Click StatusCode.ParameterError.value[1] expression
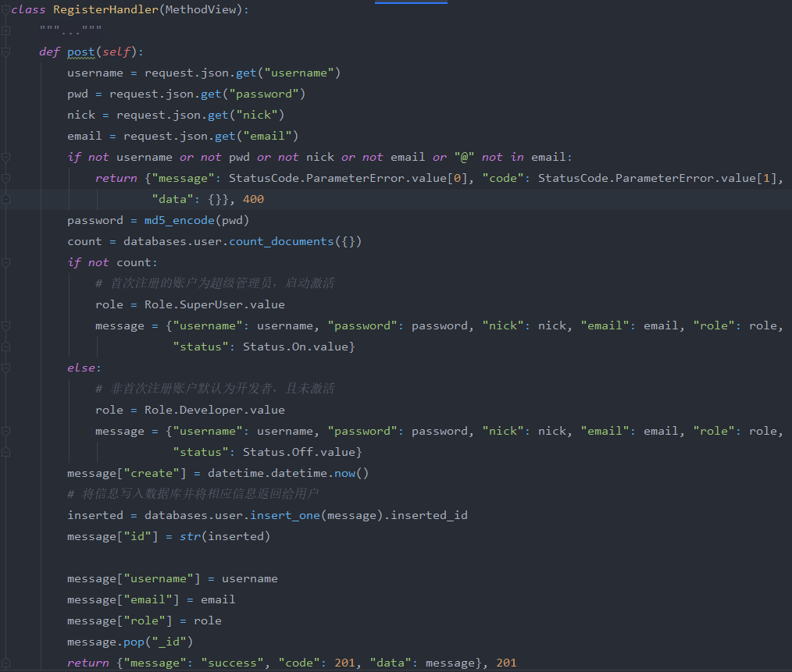 pyautogui.click(x=657, y=178)
